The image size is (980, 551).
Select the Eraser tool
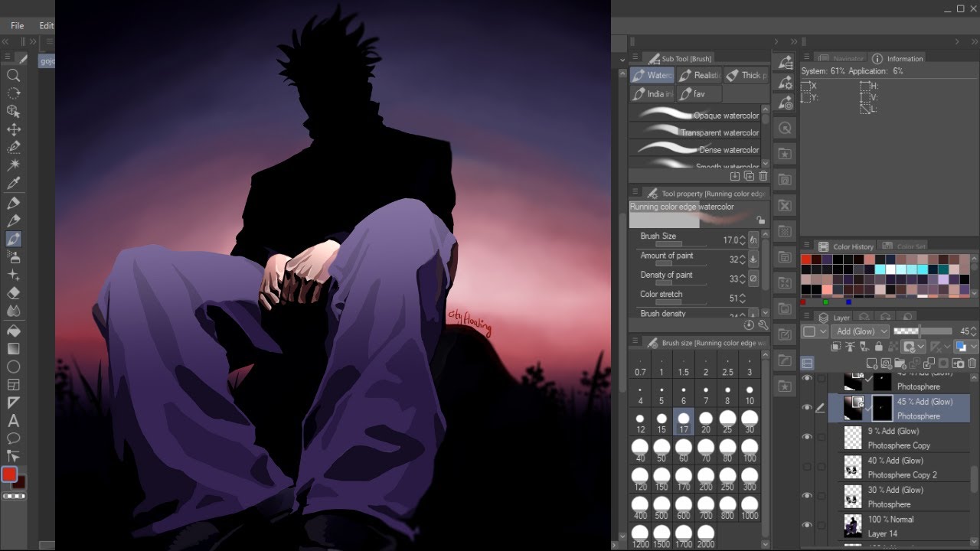click(x=14, y=293)
